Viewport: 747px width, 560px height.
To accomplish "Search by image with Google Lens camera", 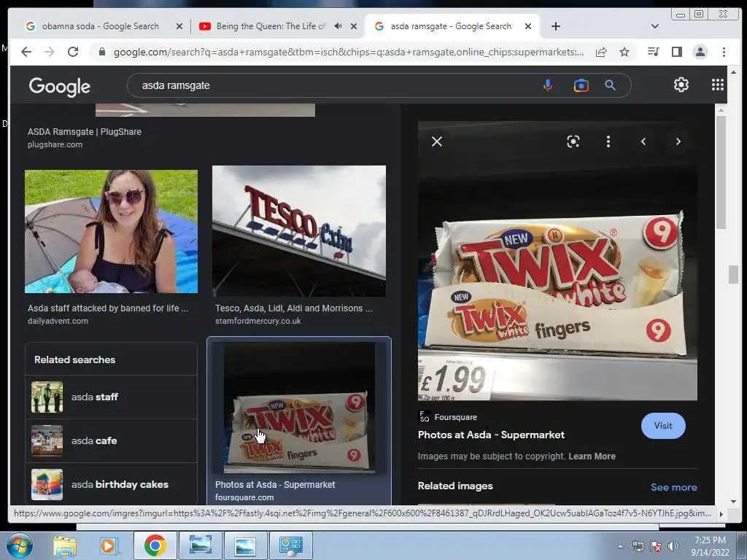I will tap(581, 85).
